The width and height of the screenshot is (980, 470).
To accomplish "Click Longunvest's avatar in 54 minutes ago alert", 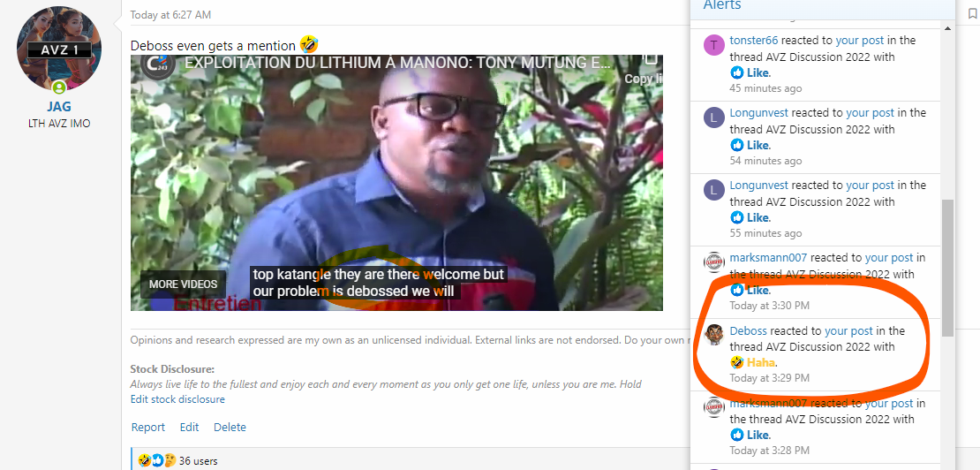I will point(713,117).
